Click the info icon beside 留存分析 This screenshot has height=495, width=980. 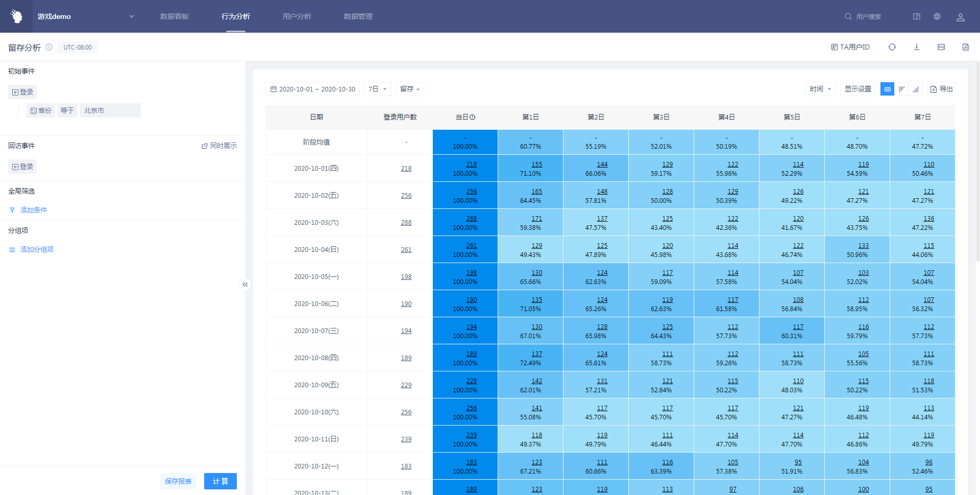pos(49,47)
